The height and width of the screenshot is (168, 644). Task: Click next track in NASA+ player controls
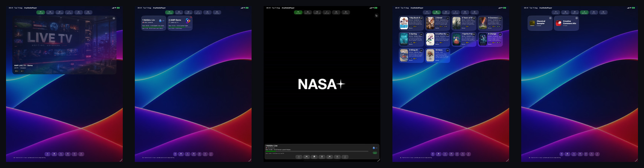click(330, 157)
